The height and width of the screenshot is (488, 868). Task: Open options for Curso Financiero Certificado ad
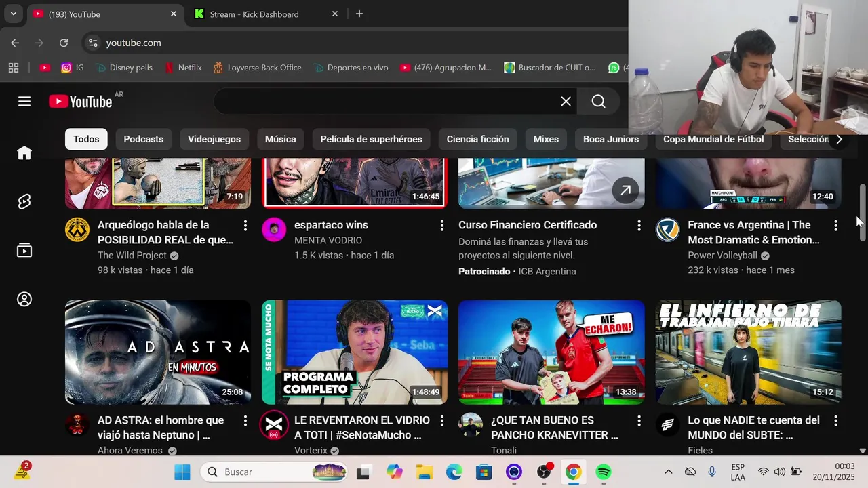click(x=639, y=226)
